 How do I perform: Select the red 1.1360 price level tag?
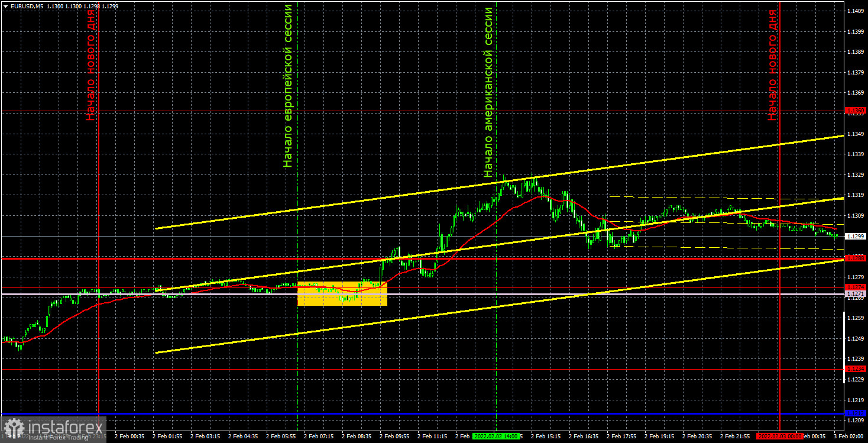(856, 111)
